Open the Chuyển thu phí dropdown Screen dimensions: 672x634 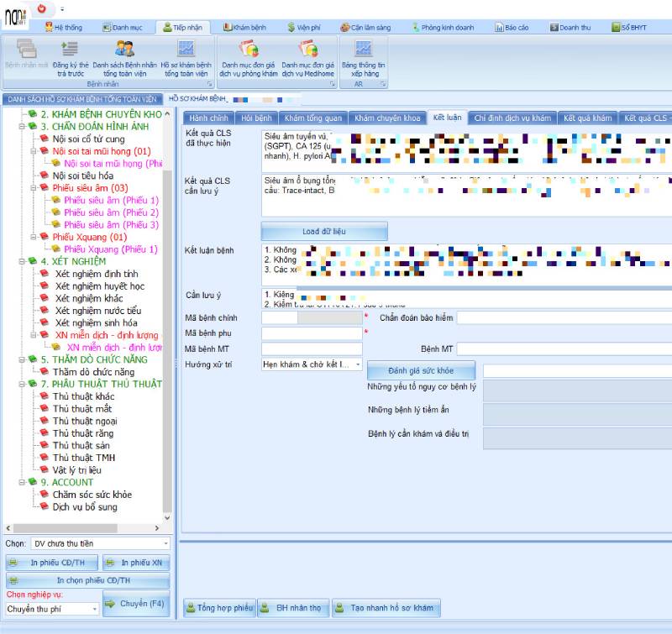click(x=95, y=609)
